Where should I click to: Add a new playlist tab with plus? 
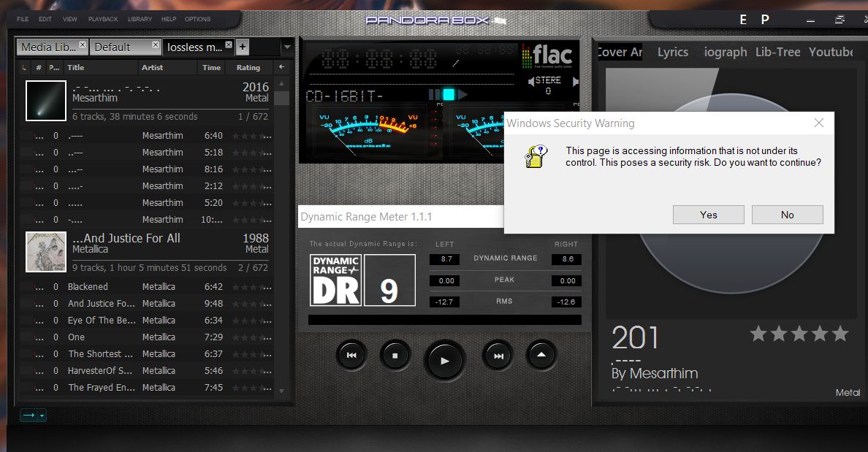click(243, 47)
